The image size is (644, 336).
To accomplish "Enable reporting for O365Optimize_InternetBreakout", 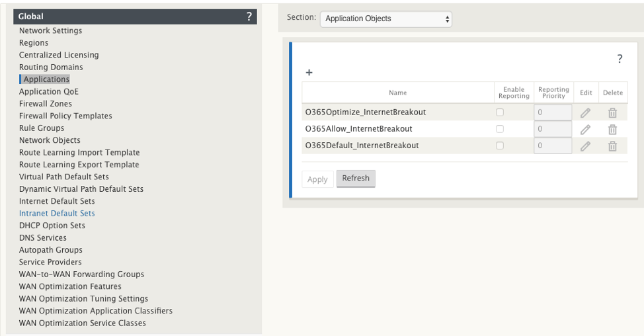I will click(500, 112).
